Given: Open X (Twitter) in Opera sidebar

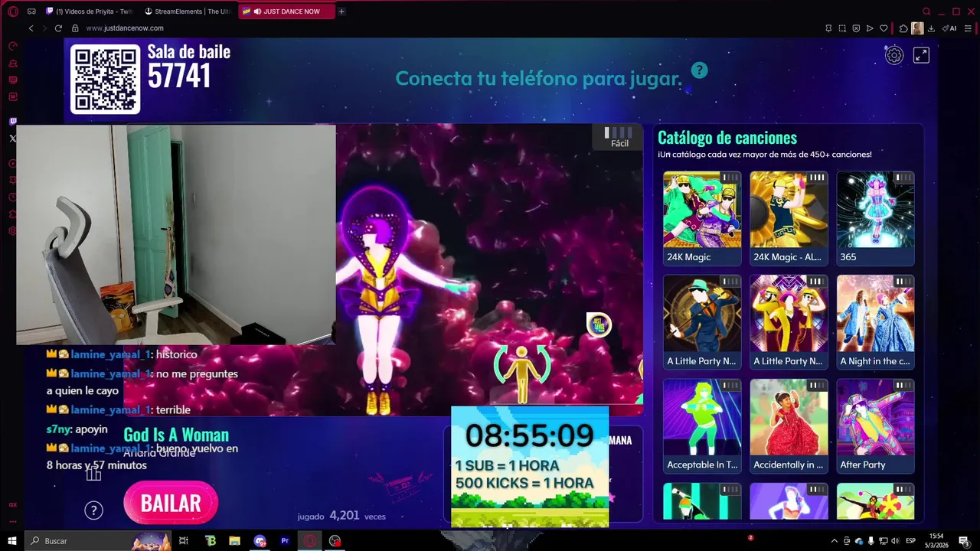Looking at the screenshot, I should [x=13, y=139].
